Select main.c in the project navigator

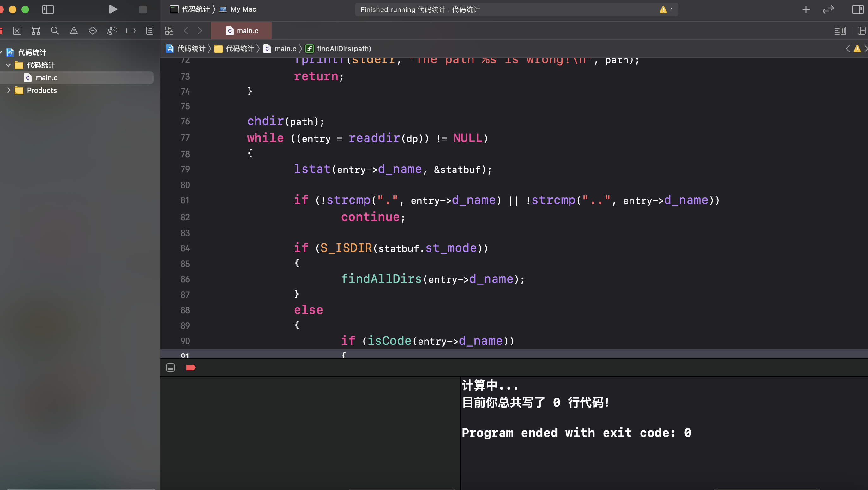pyautogui.click(x=77, y=77)
